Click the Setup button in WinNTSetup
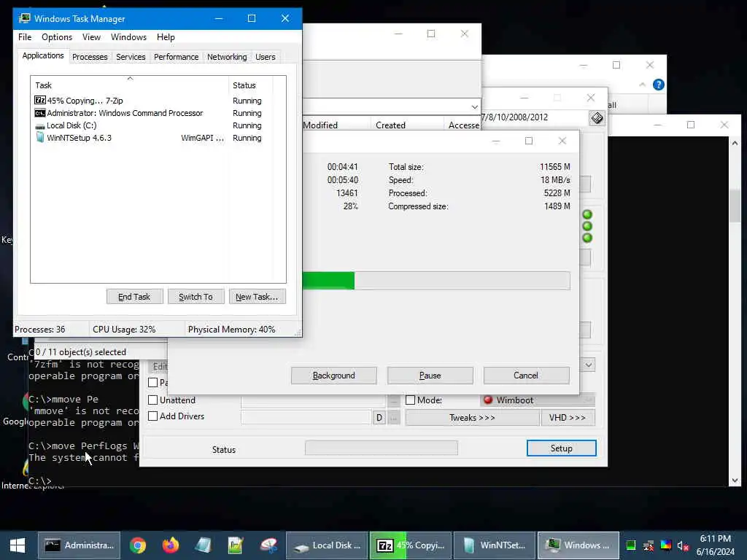Image resolution: width=747 pixels, height=560 pixels. (x=561, y=448)
